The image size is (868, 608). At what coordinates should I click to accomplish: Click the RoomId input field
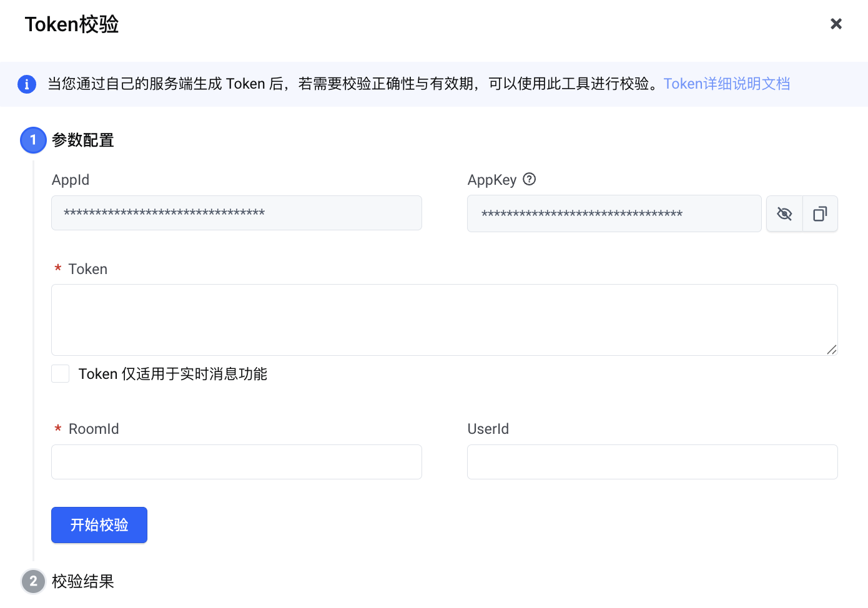point(236,462)
